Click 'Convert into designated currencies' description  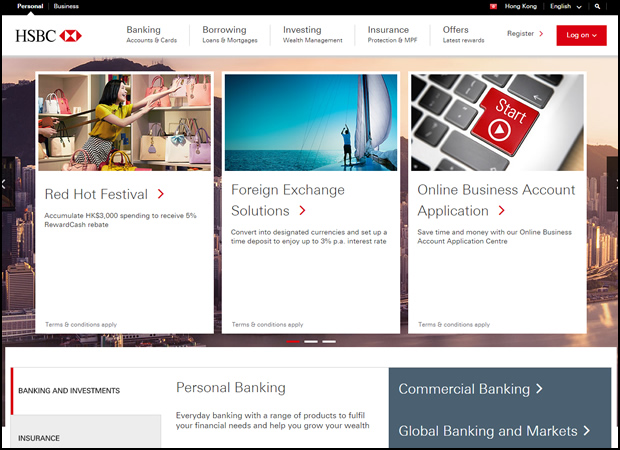pyautogui.click(x=309, y=236)
